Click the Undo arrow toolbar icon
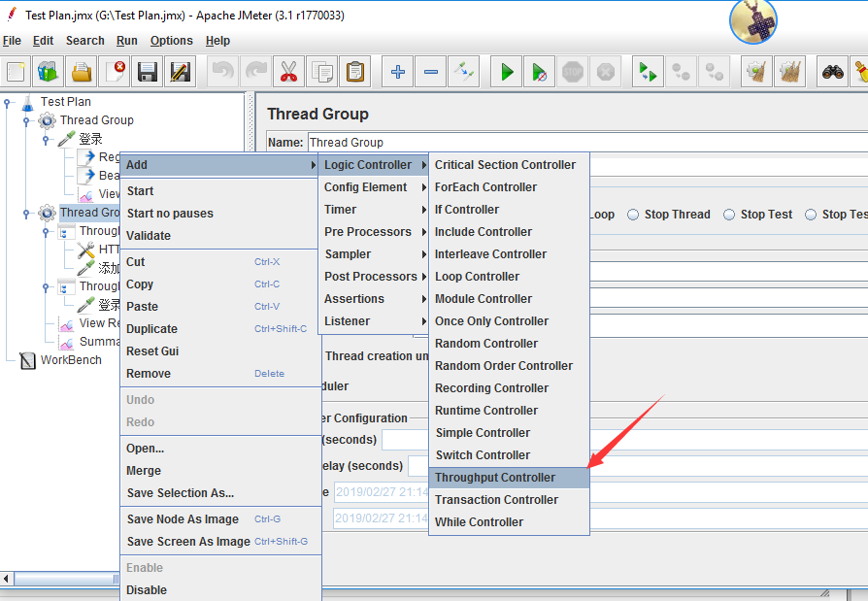868x601 pixels. pyautogui.click(x=222, y=72)
